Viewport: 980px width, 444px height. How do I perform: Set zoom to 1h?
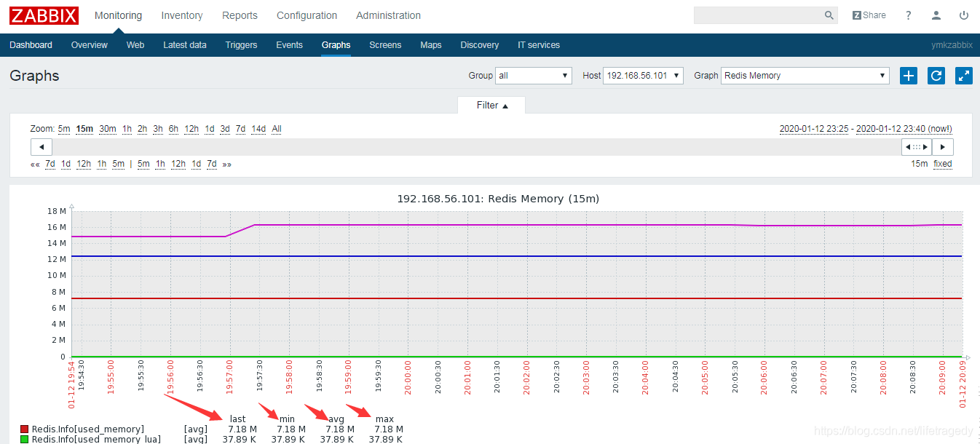pos(127,129)
